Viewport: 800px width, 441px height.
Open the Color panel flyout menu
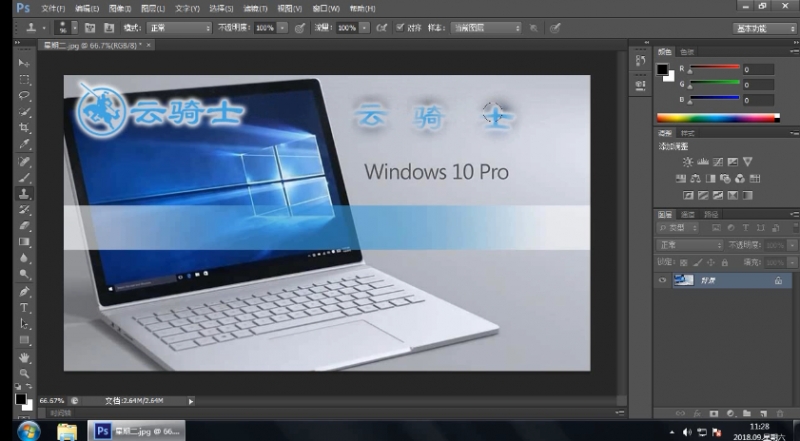pos(795,52)
